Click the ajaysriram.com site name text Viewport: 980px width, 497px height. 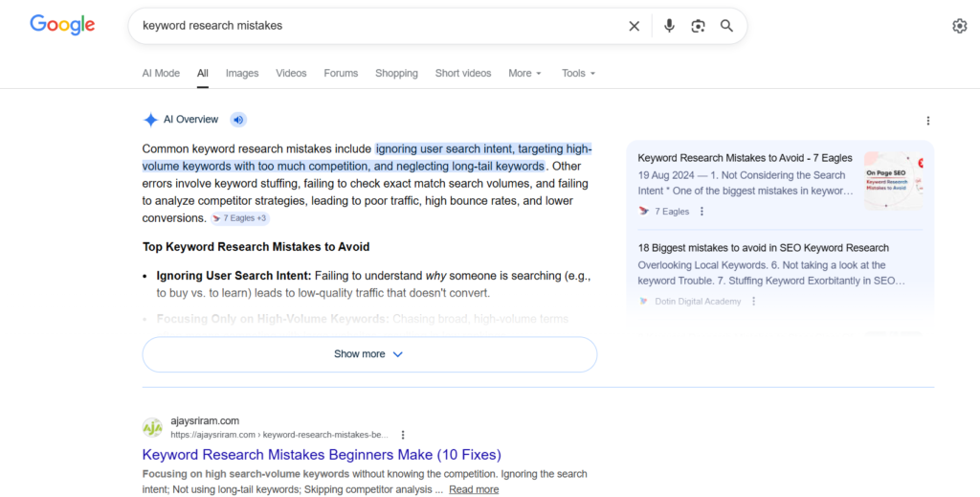coord(205,420)
